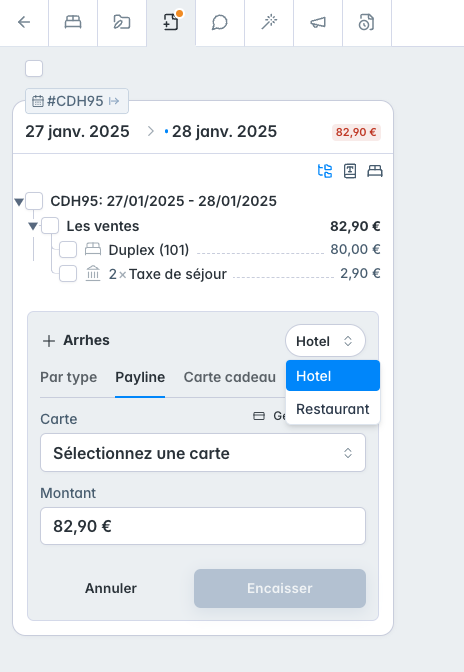Switch to tree grouping view icon

click(x=325, y=171)
